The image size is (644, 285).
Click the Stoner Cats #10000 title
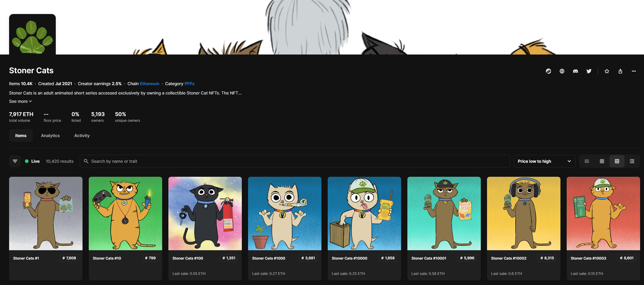coord(350,258)
